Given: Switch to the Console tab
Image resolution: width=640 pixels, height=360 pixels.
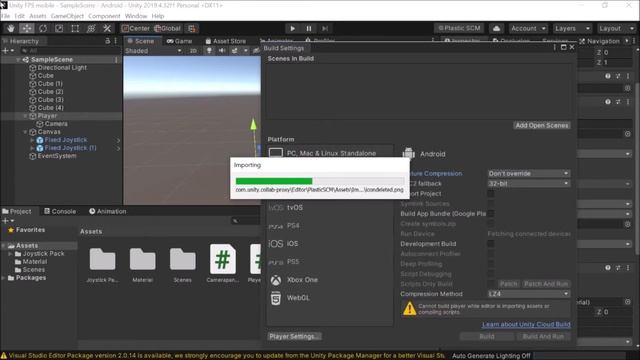Looking at the screenshot, I should [x=60, y=211].
